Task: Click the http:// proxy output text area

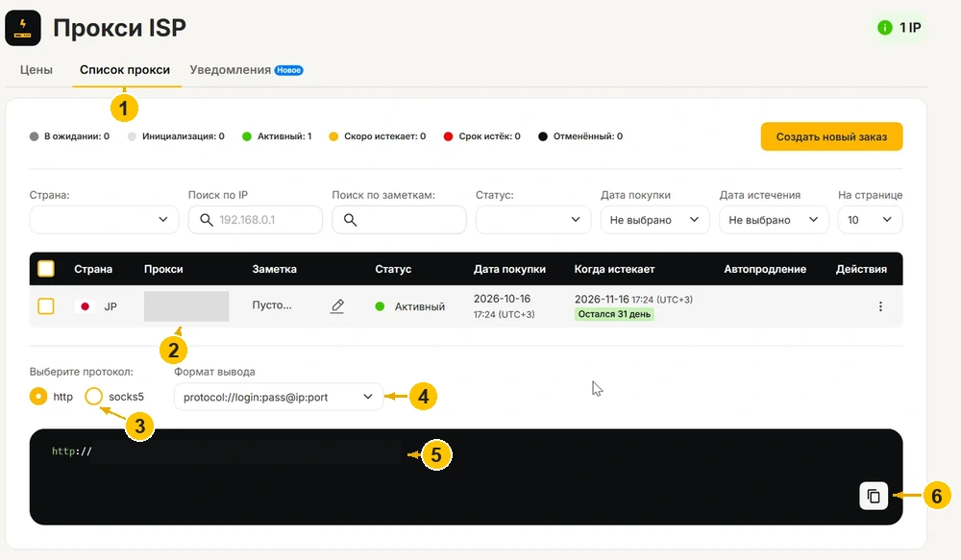Action: click(466, 476)
